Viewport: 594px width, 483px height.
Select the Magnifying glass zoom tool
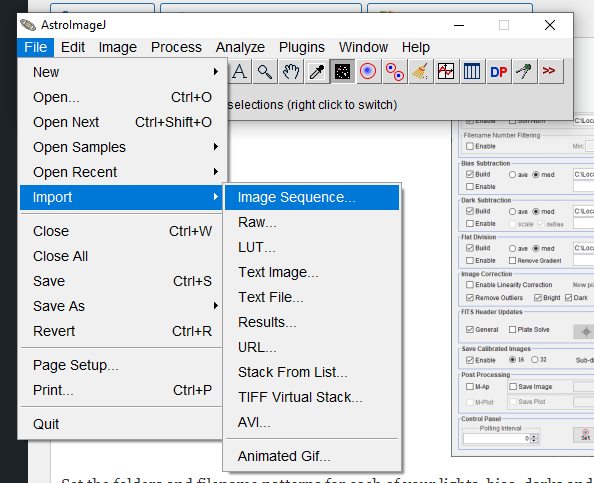(x=265, y=71)
